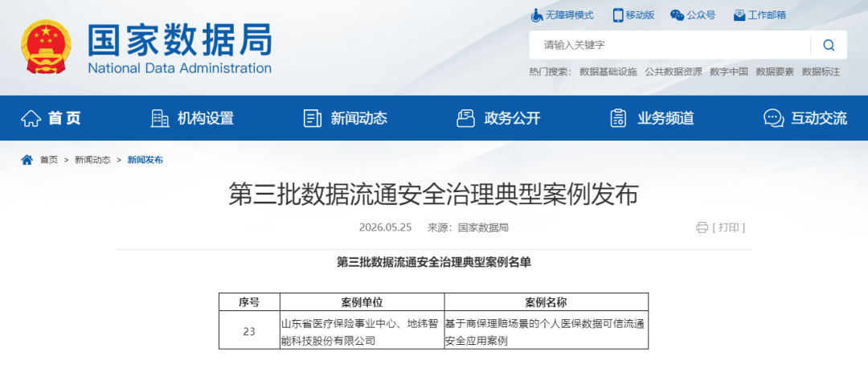Click the source text 来源：国家数据局

pos(468,228)
